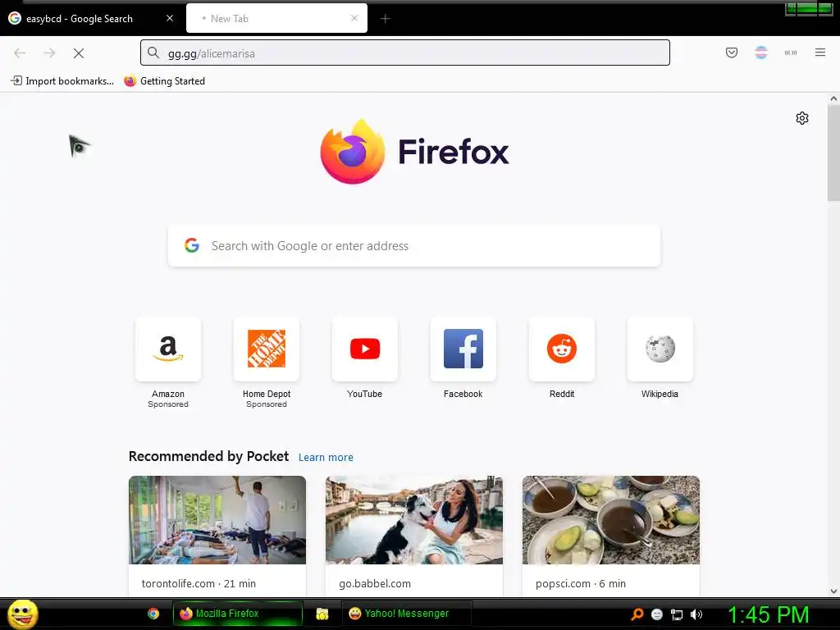
Task: Click the address bar showing gg.gg/alicemarisa
Action: [x=404, y=53]
